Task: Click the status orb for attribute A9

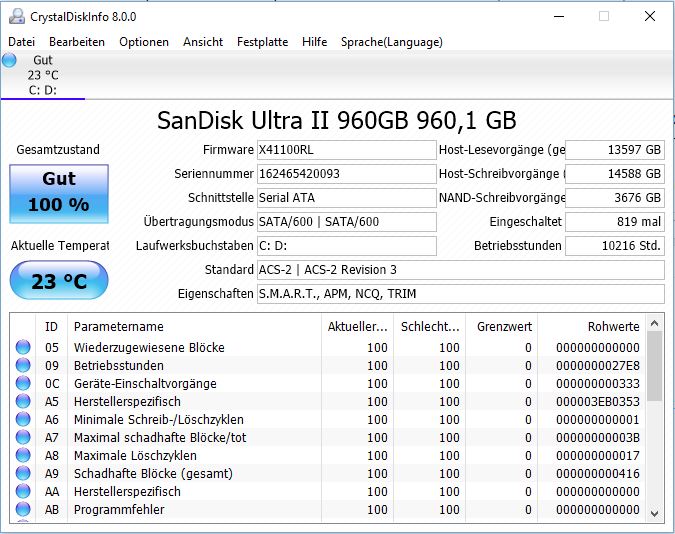Action: 23,473
